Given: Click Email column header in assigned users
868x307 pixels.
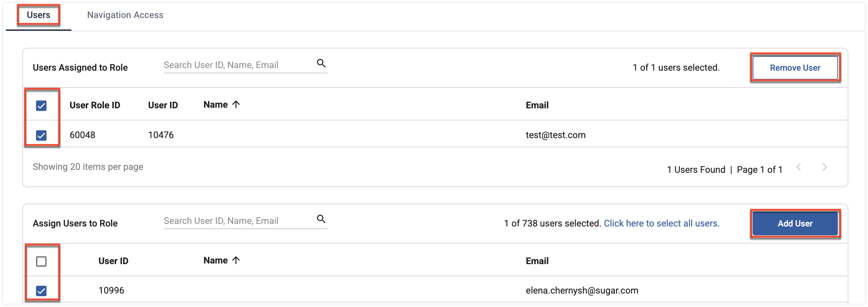Looking at the screenshot, I should click(x=537, y=105).
